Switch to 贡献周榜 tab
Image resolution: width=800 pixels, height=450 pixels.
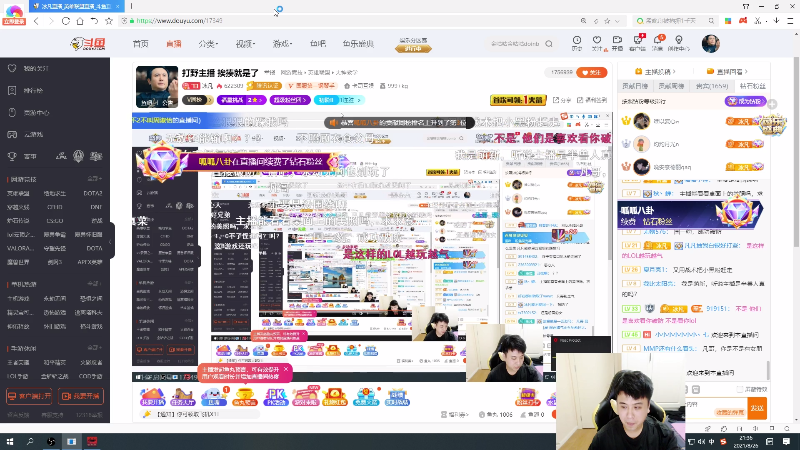(671, 86)
